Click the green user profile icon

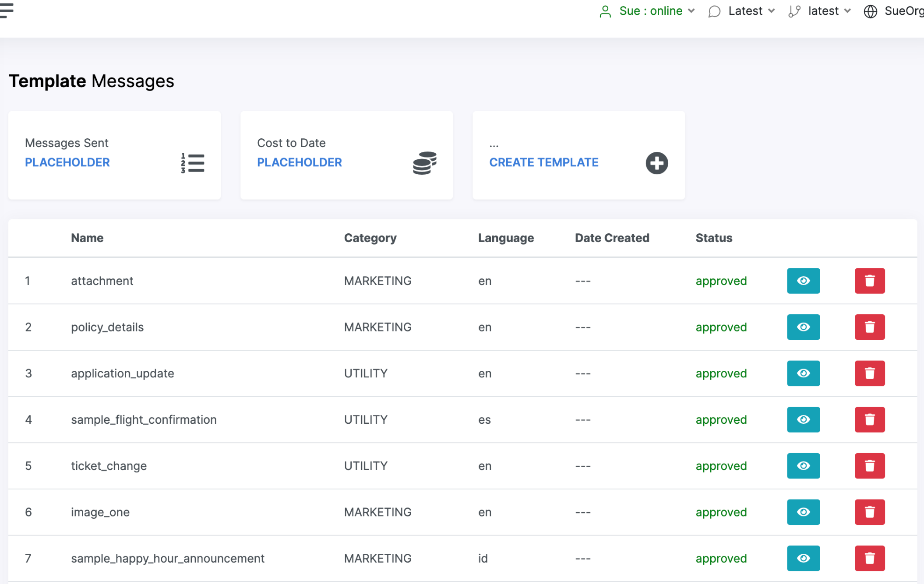(x=605, y=11)
